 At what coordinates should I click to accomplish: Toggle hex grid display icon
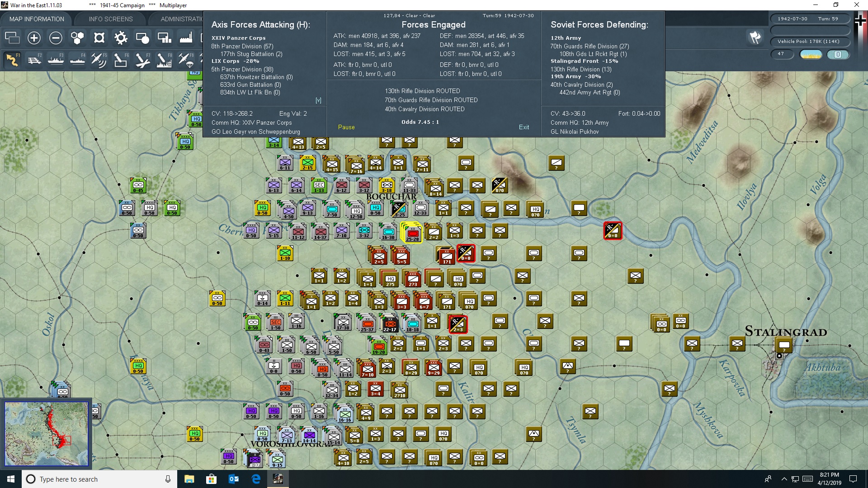tap(77, 38)
